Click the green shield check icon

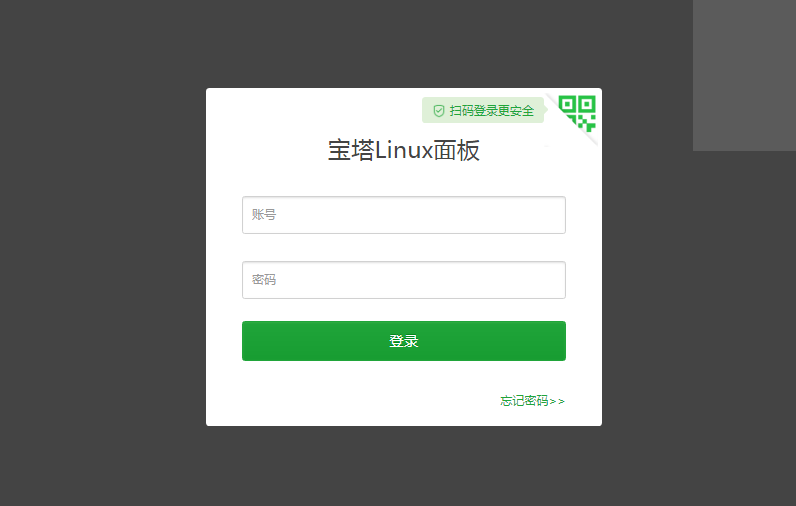click(x=439, y=111)
